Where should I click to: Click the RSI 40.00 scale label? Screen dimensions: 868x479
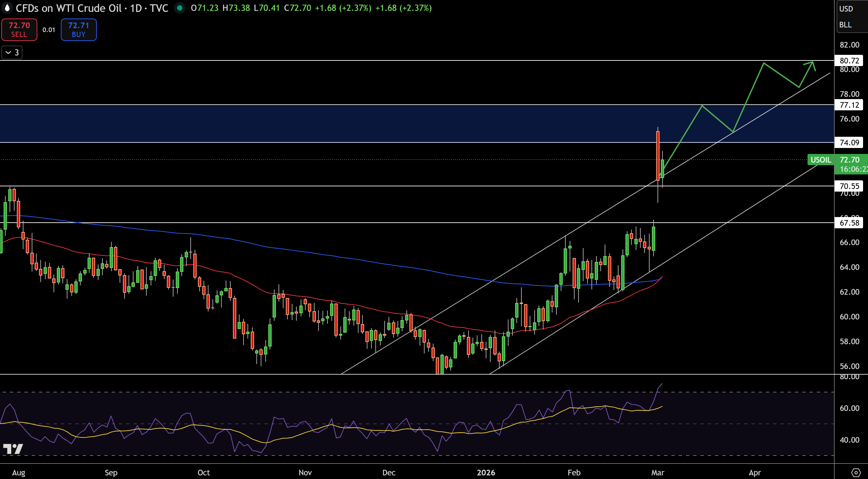[849, 440]
